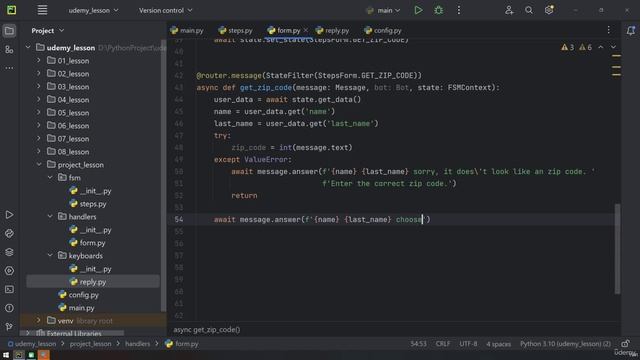Expand the 05_lesson folder
This screenshot has width=640, height=360.
tap(39, 112)
